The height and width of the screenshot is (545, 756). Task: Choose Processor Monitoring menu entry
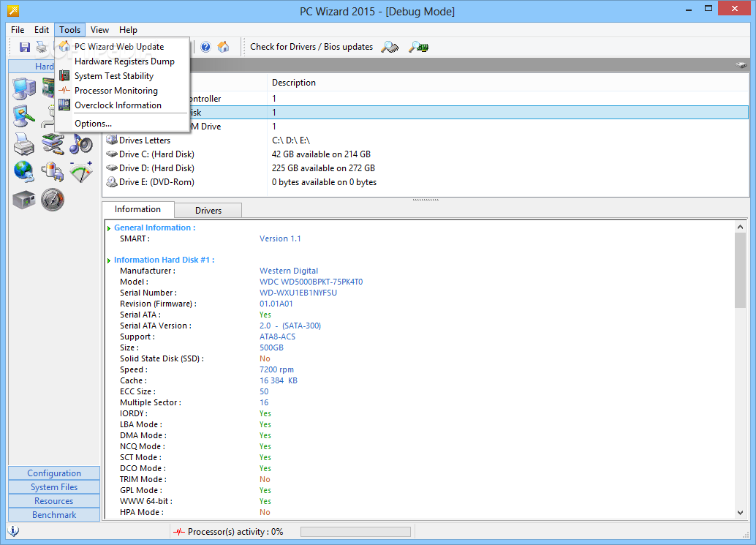[122, 90]
